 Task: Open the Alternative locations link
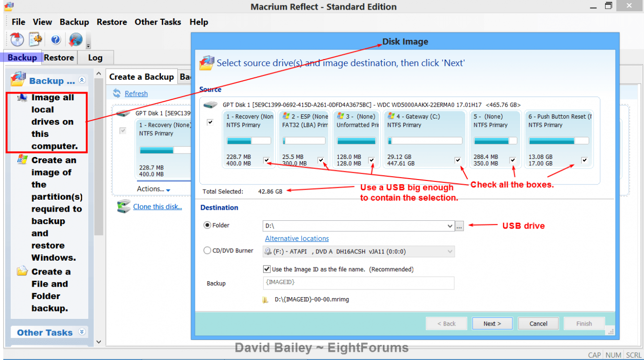297,239
